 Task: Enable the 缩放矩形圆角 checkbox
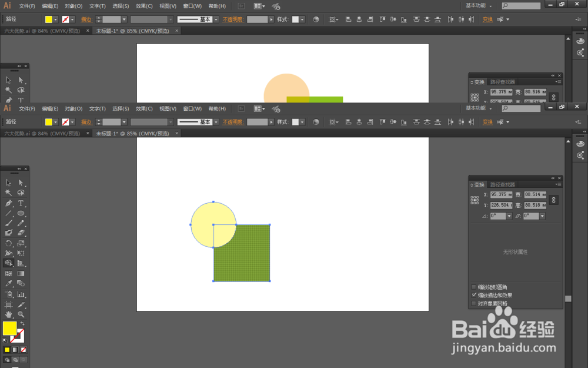[x=473, y=287]
